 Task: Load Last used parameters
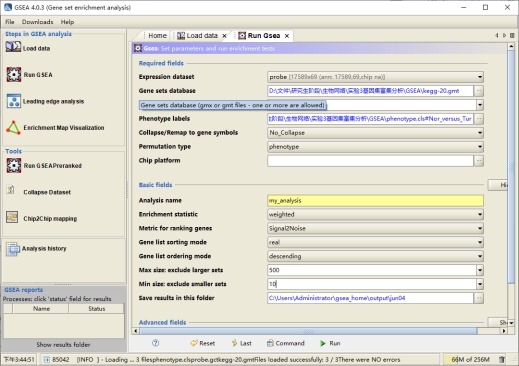tap(242, 343)
